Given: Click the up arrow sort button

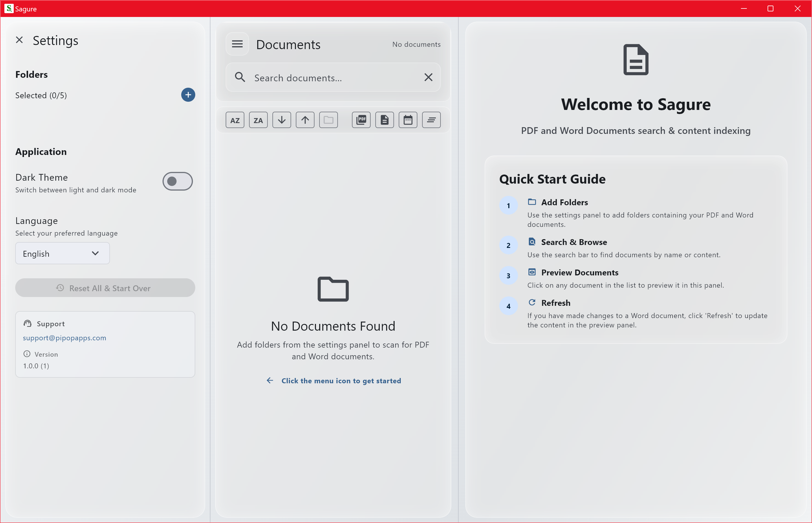Looking at the screenshot, I should (x=305, y=120).
